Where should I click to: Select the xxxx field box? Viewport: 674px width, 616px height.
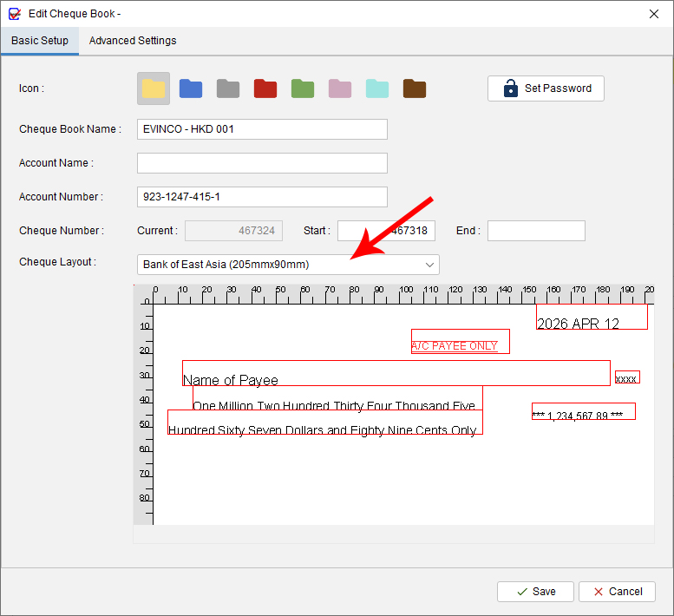click(x=627, y=377)
